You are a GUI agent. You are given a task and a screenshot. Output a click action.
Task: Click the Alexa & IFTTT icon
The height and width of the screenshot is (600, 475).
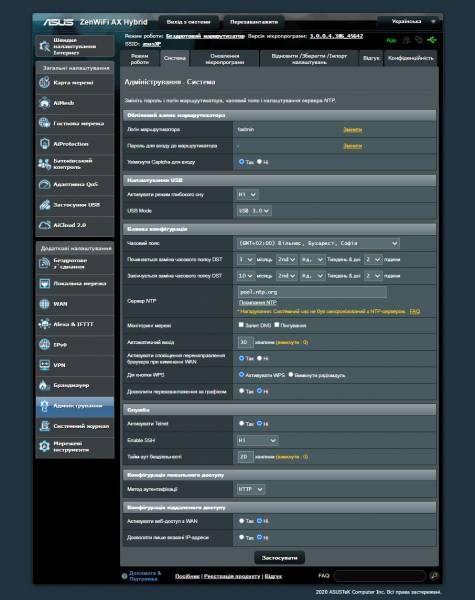[44, 324]
